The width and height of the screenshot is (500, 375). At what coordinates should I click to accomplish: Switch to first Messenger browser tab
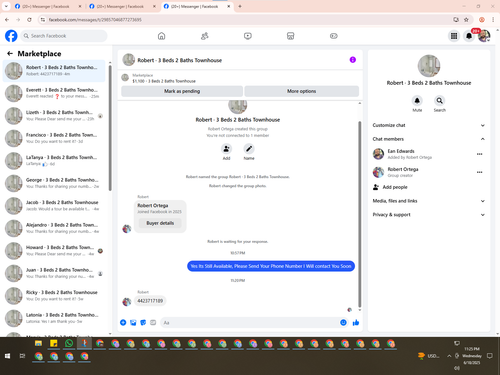point(47,6)
